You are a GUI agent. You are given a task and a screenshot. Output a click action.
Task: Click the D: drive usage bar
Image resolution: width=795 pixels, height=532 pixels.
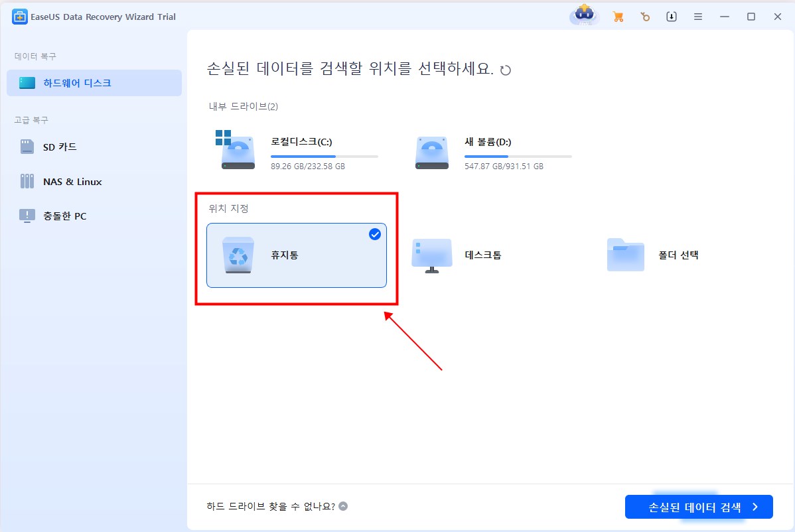[518, 157]
